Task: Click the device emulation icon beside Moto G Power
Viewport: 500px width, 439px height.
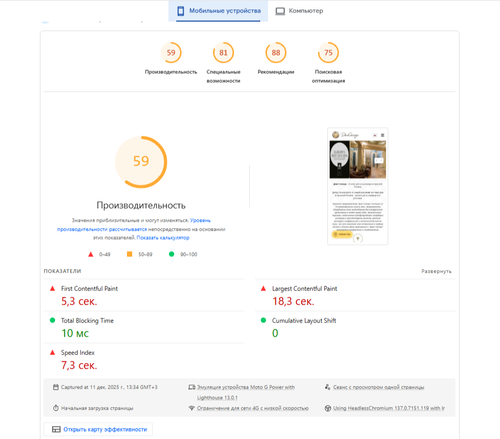Action: click(x=192, y=387)
